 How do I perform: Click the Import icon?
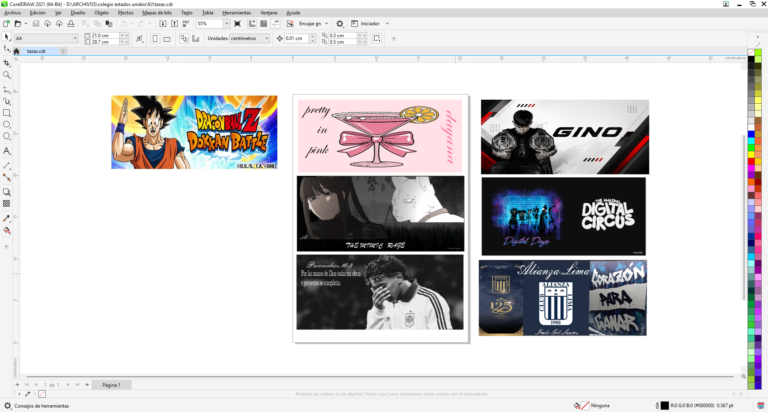click(163, 24)
